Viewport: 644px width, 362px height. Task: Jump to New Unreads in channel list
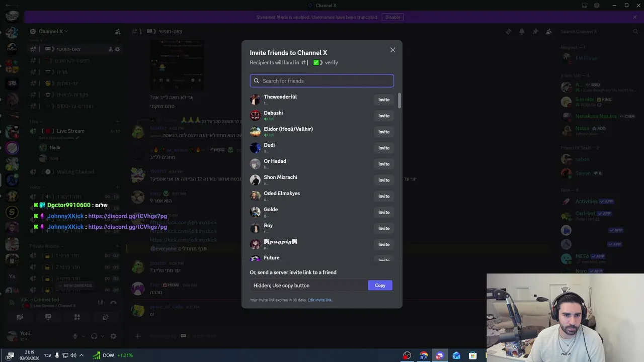coord(75,286)
